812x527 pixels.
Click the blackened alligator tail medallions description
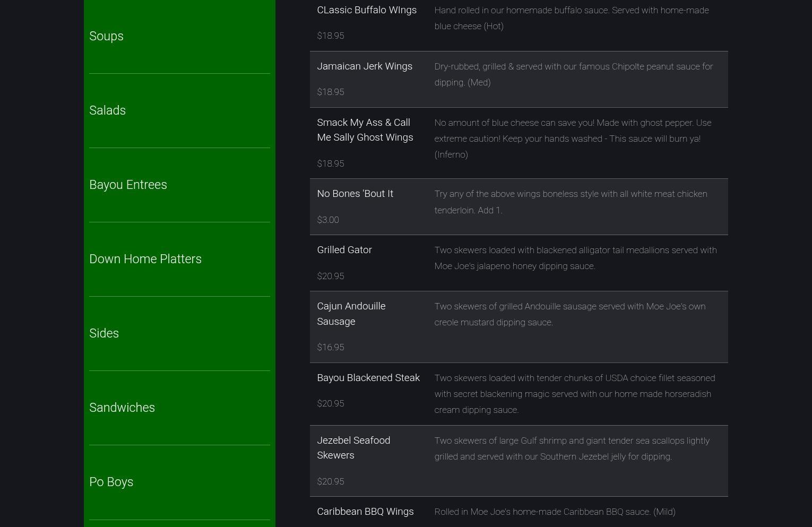576,258
